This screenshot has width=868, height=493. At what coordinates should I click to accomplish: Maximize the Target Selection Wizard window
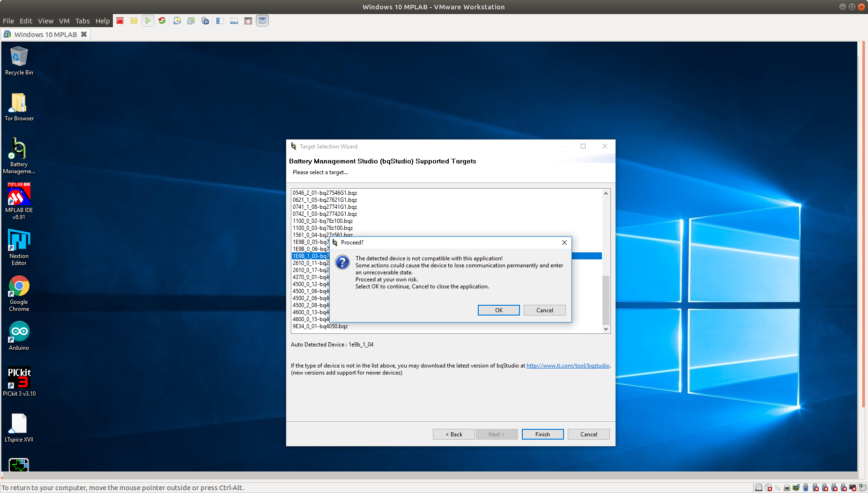(x=583, y=146)
